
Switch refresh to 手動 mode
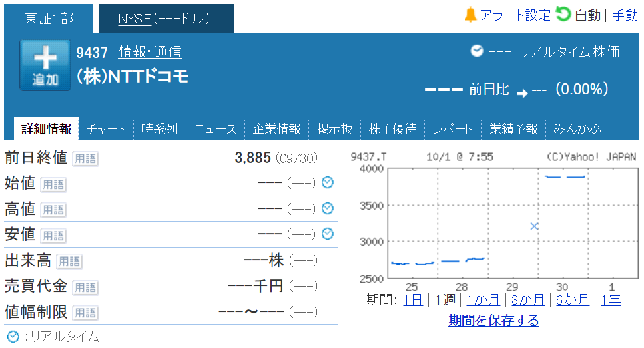point(625,15)
